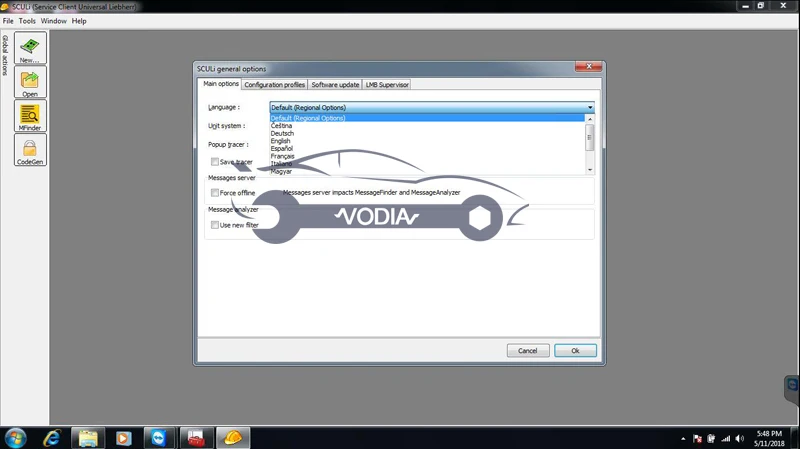Open the Tools menu
The height and width of the screenshot is (449, 800).
[27, 21]
